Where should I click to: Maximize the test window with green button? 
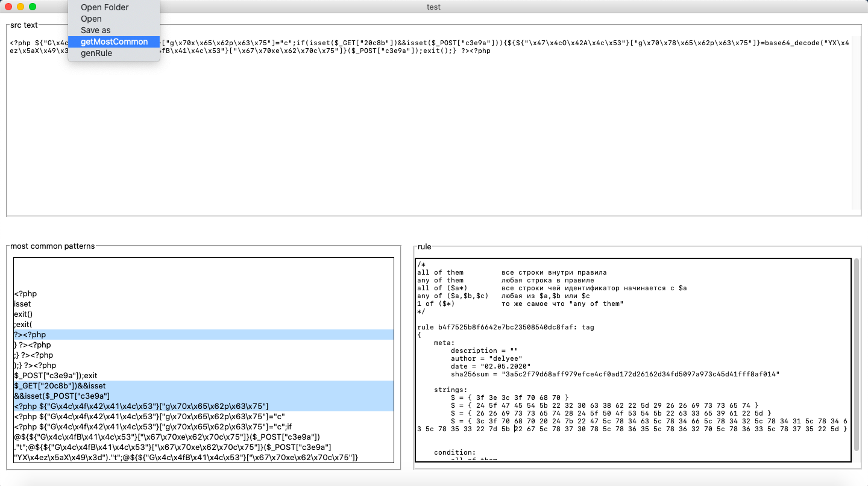click(33, 7)
